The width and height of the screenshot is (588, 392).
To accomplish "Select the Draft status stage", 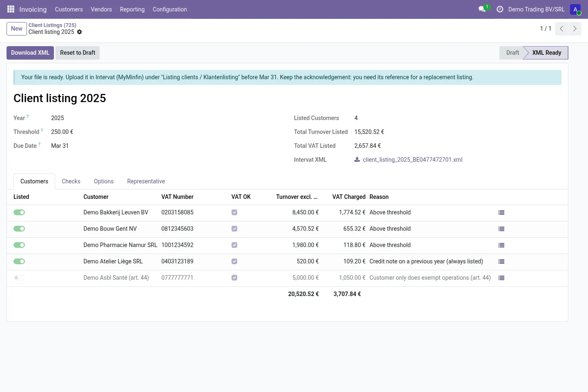I will 512,53.
